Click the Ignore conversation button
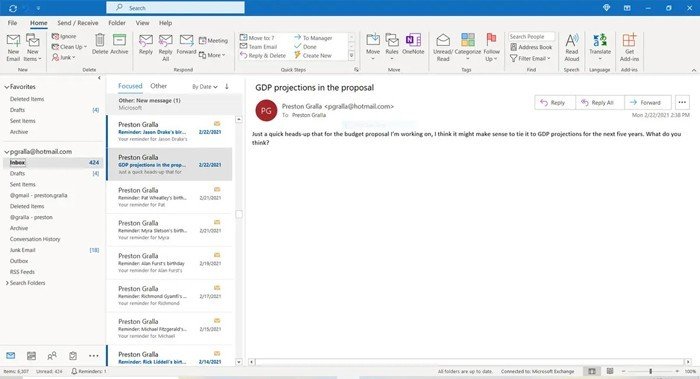Viewport: 700px width, 379px height. (64, 36)
